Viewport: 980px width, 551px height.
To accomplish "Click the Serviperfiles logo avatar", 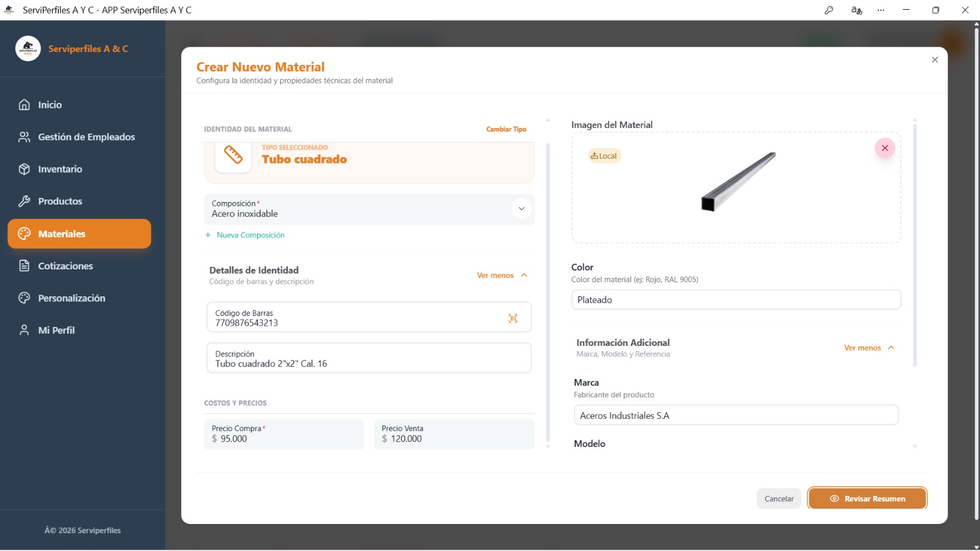I will [28, 48].
